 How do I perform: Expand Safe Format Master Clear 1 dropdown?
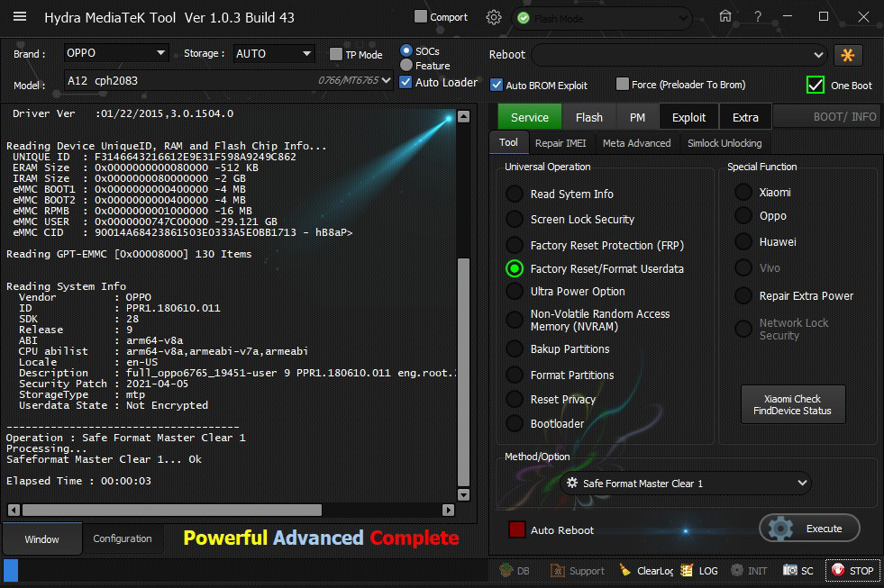pos(685,484)
